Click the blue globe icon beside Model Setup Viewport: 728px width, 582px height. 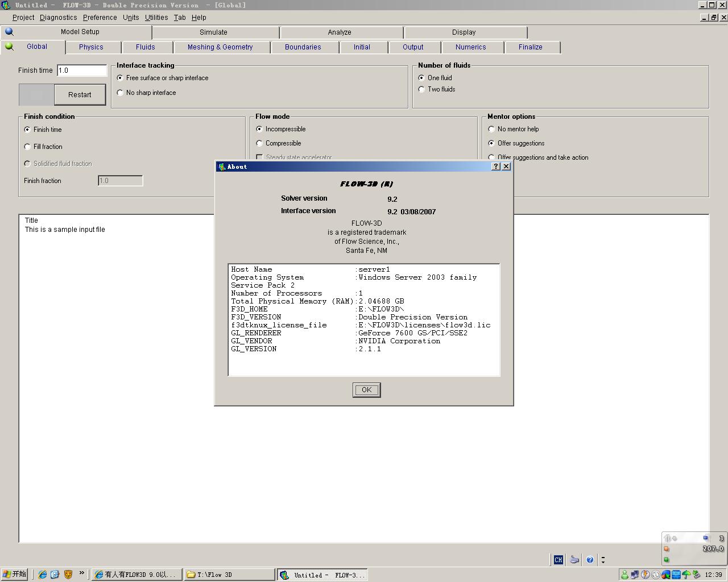[x=9, y=31]
